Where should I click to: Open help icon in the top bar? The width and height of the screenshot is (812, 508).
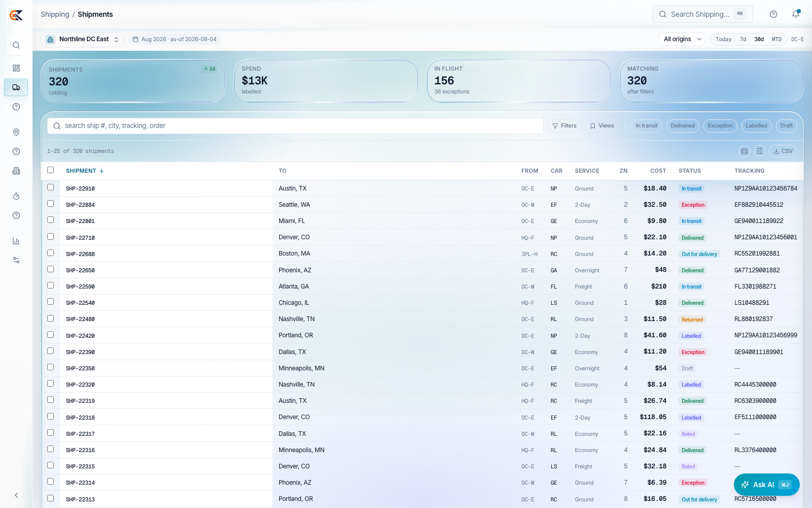pos(773,14)
